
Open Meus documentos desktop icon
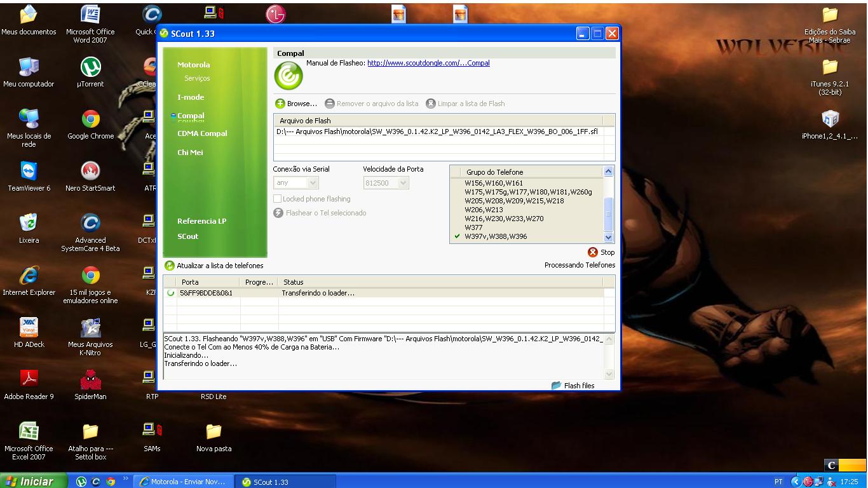click(29, 20)
